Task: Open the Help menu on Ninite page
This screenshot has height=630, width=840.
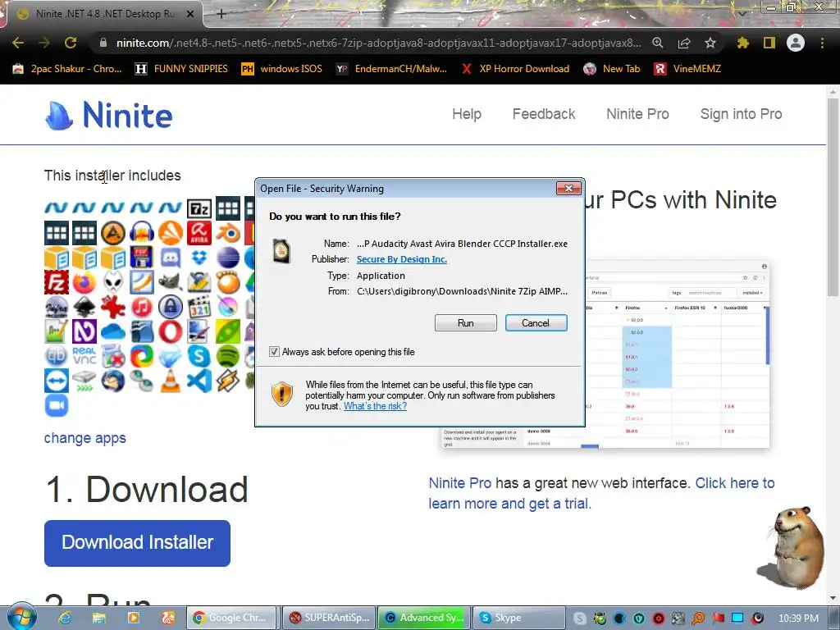Action: (x=467, y=114)
